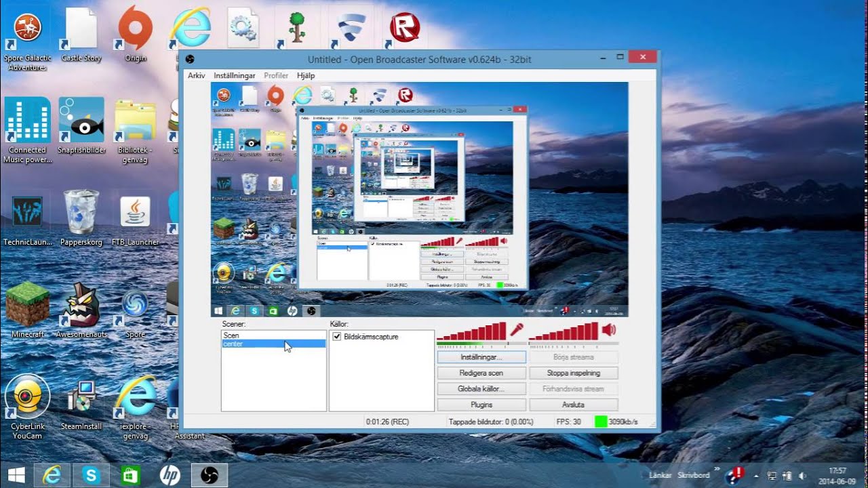This screenshot has height=488, width=868.
Task: Open the Snapfishbilder desktop icon
Action: tap(81, 125)
